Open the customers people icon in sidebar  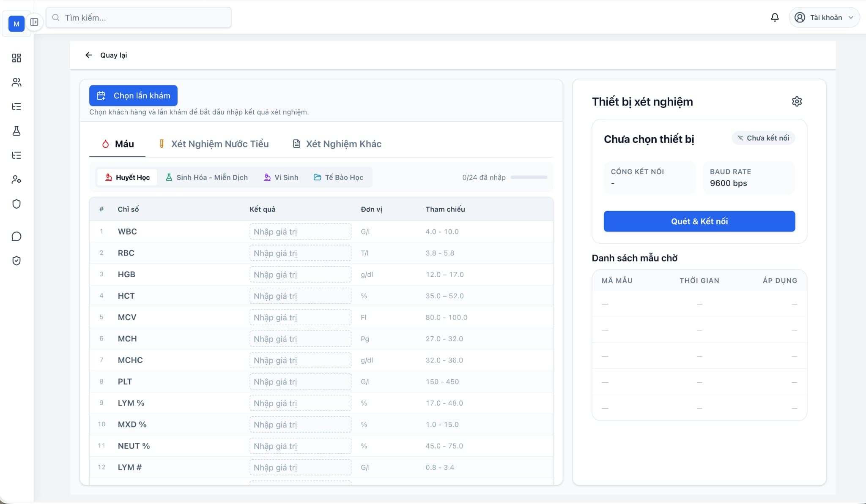[x=16, y=82]
